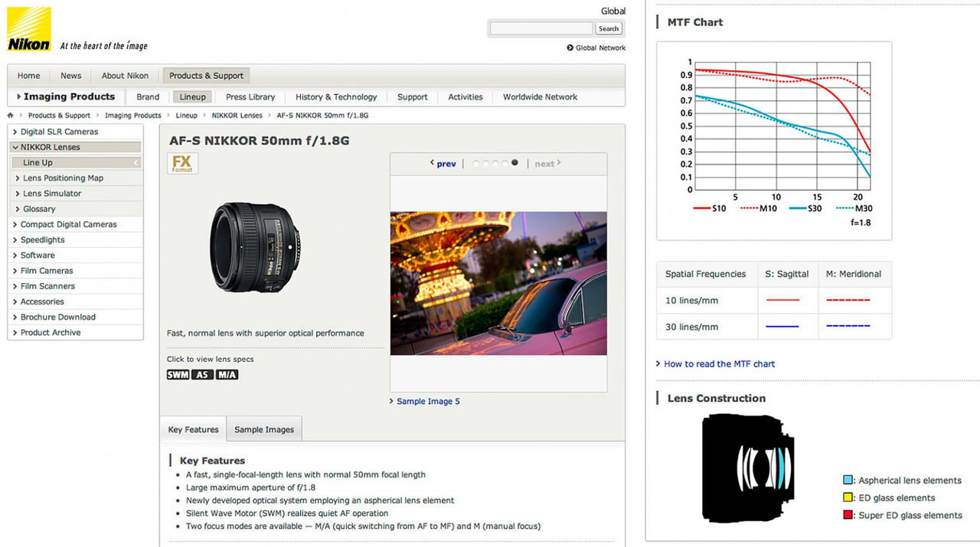Click the Nikon logo
This screenshot has width=980, height=547.
coord(28,28)
